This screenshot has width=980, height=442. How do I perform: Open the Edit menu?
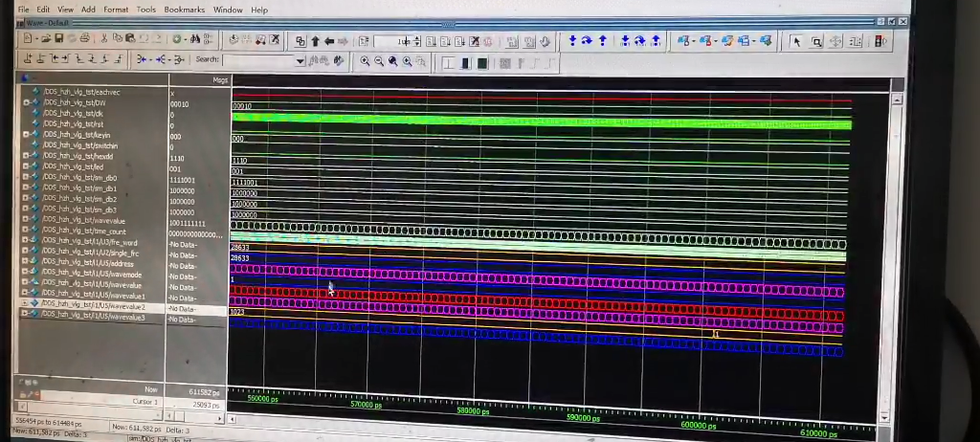[x=43, y=10]
